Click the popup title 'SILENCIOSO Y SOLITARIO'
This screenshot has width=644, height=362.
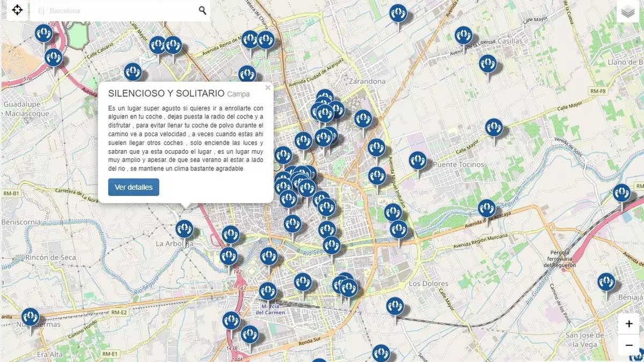tap(166, 93)
